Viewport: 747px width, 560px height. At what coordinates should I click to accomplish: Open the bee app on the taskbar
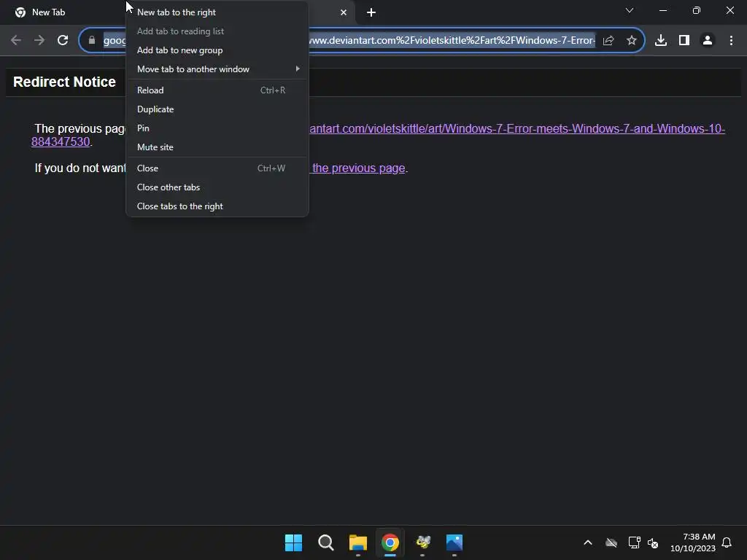point(422,542)
